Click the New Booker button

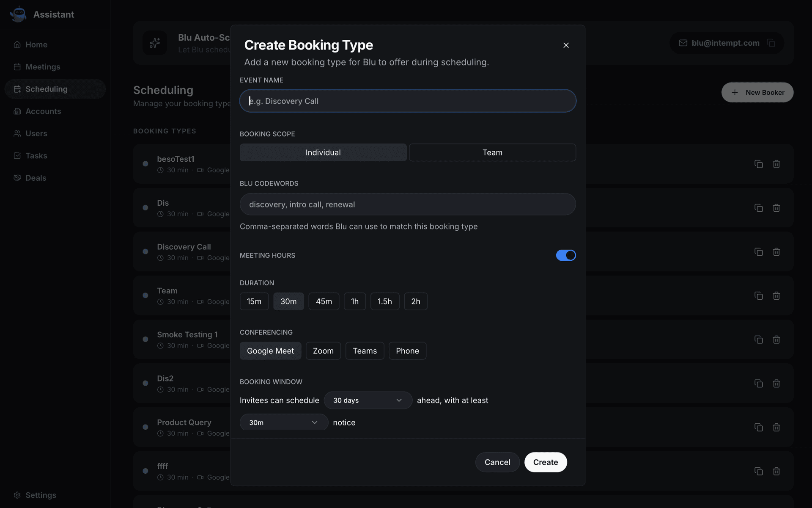pos(757,92)
